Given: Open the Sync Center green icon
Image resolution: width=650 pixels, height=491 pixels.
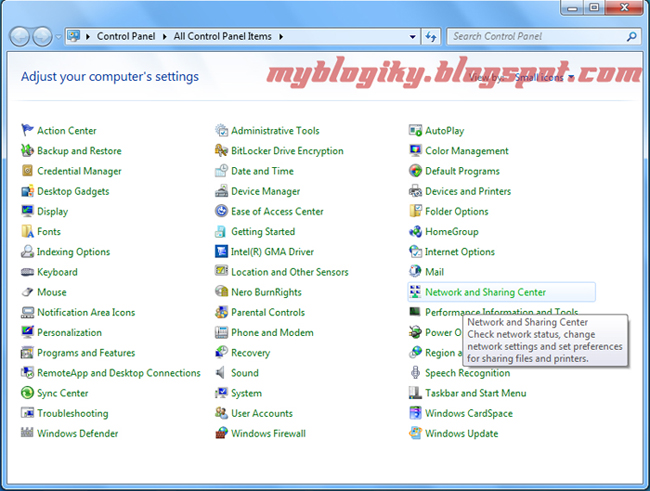Looking at the screenshot, I should click(27, 393).
